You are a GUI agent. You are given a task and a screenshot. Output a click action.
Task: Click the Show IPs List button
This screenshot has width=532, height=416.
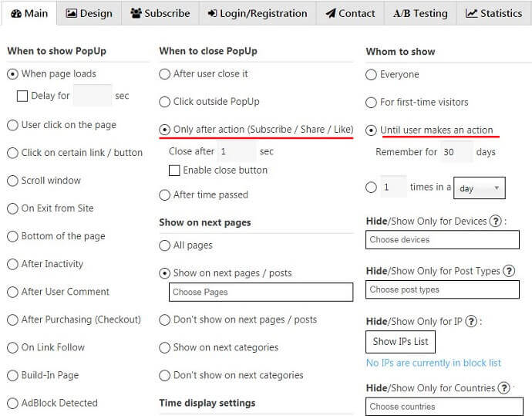(x=400, y=342)
